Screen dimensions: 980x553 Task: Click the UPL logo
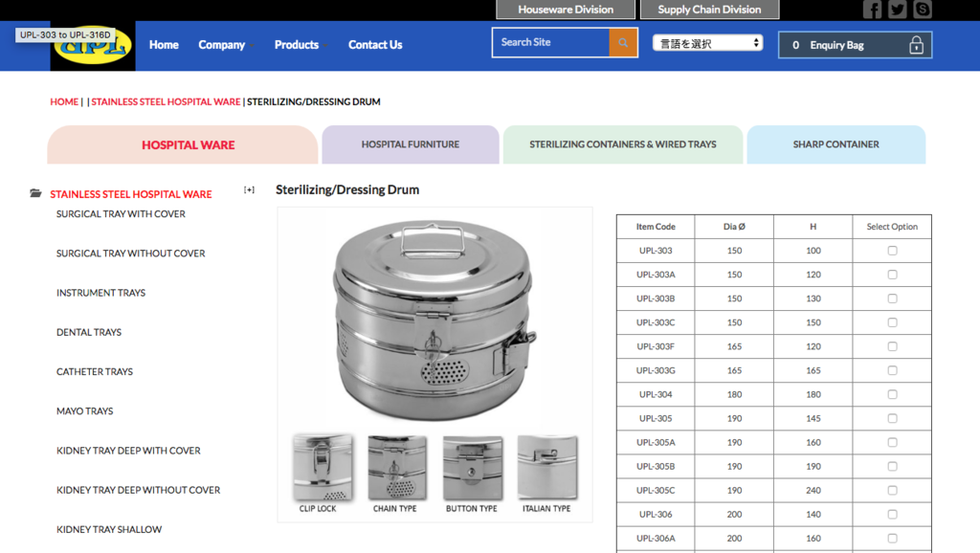coord(93,46)
